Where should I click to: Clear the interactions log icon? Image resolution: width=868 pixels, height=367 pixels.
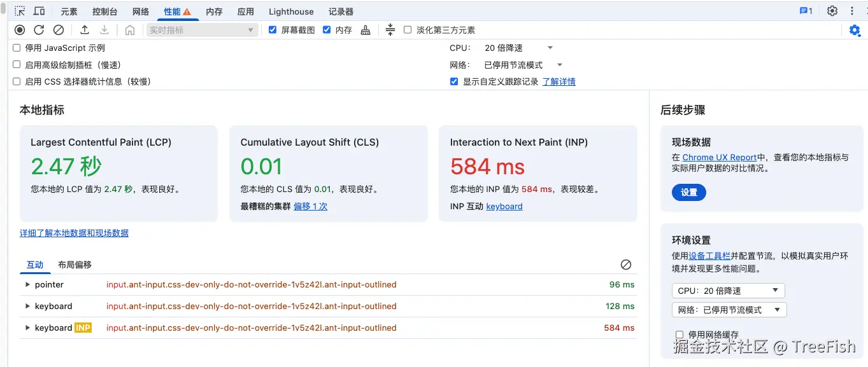pos(626,265)
